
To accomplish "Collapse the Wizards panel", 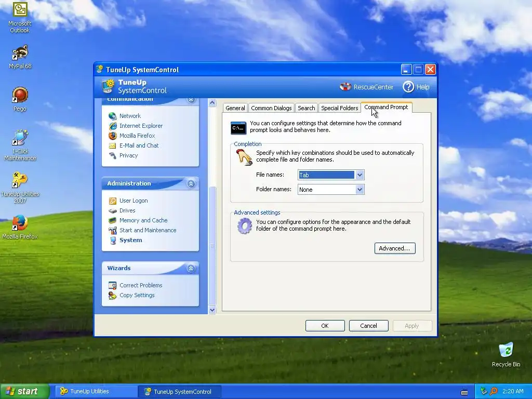I will [x=191, y=269].
